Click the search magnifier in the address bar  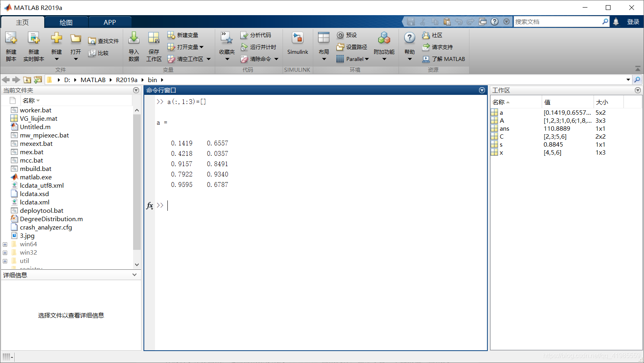[637, 80]
